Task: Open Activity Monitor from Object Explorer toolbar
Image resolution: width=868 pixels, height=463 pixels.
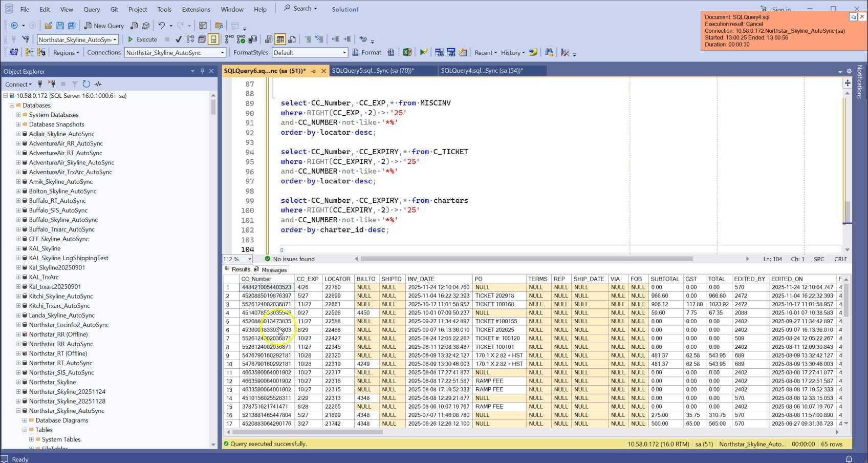Action: (x=98, y=84)
